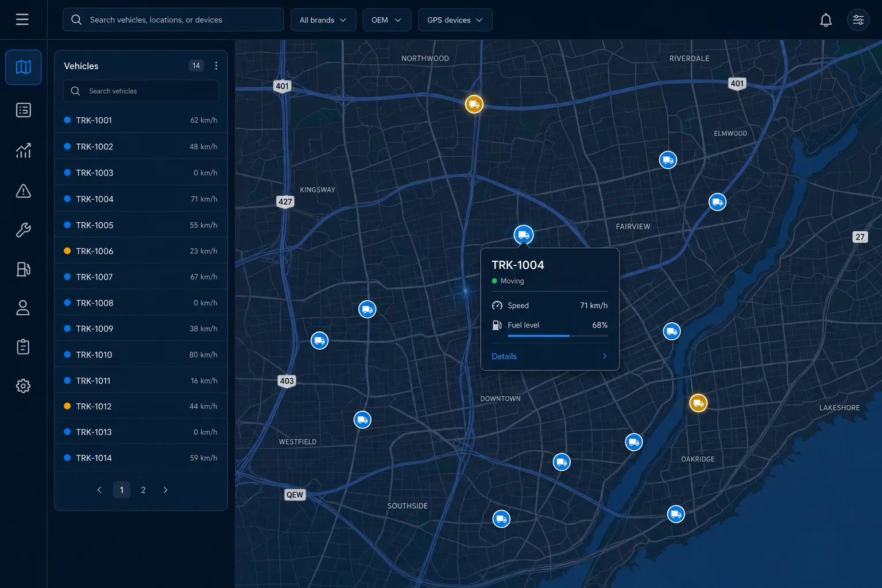Open the notifications bell

[x=826, y=20]
